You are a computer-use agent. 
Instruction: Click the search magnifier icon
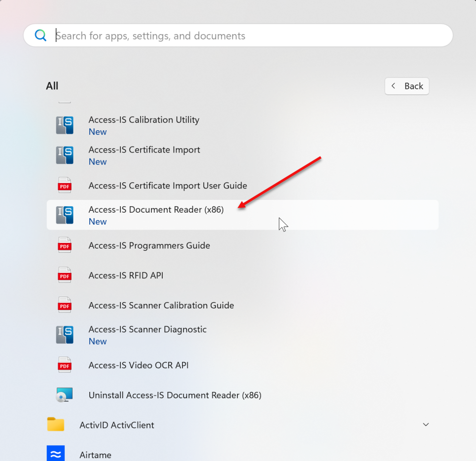pos(40,36)
